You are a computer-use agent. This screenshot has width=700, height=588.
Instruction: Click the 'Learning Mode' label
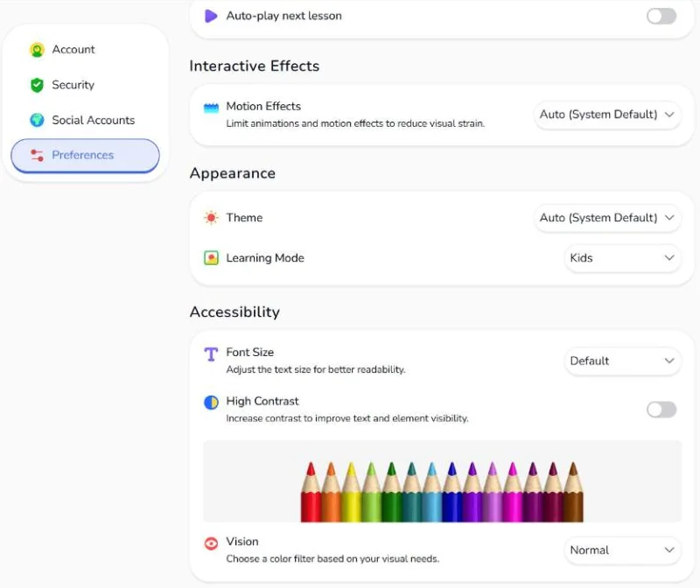pyautogui.click(x=265, y=258)
